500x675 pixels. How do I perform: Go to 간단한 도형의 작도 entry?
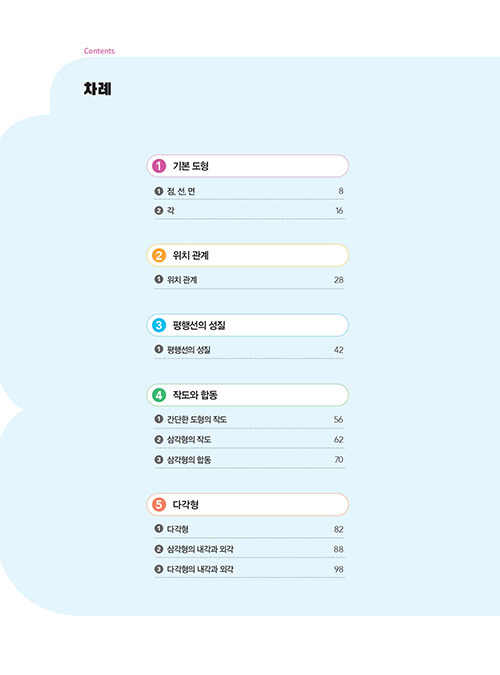pos(249,419)
